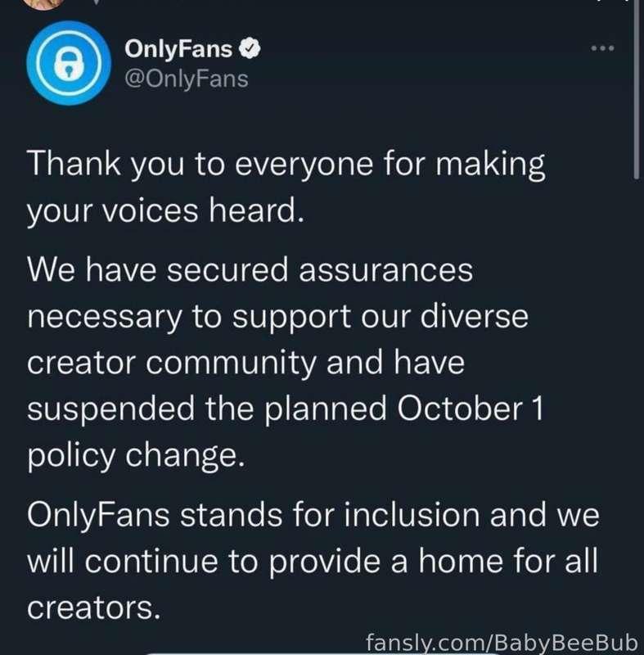The width and height of the screenshot is (644, 655).
Task: Click the 'your voices heard.' line
Action: [165, 211]
